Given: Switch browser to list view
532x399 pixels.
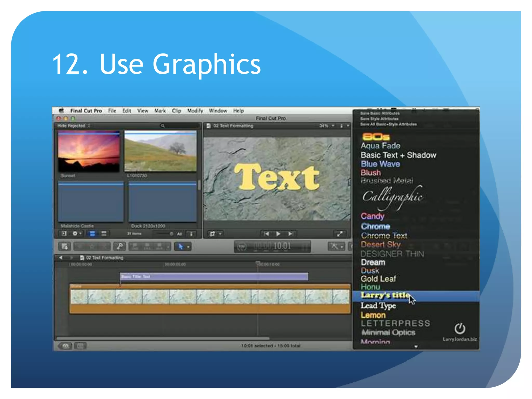Looking at the screenshot, I should [104, 234].
